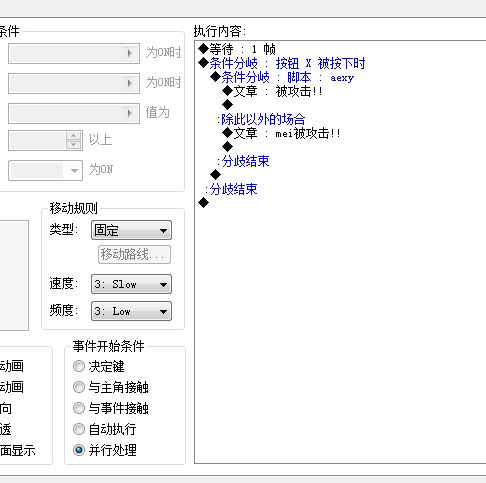Select the outer 分歧结束 line
The width and height of the screenshot is (486, 483).
point(231,189)
